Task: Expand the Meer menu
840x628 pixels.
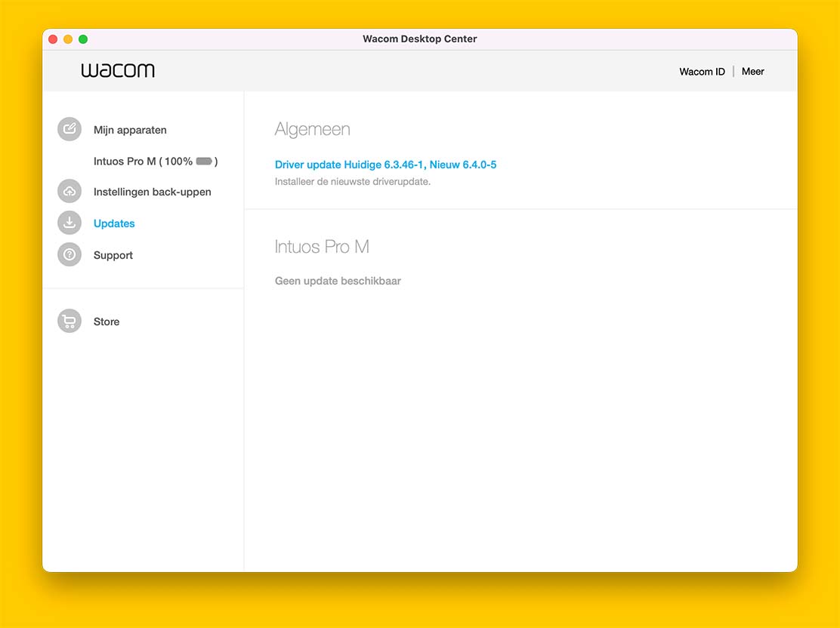Action: click(752, 72)
